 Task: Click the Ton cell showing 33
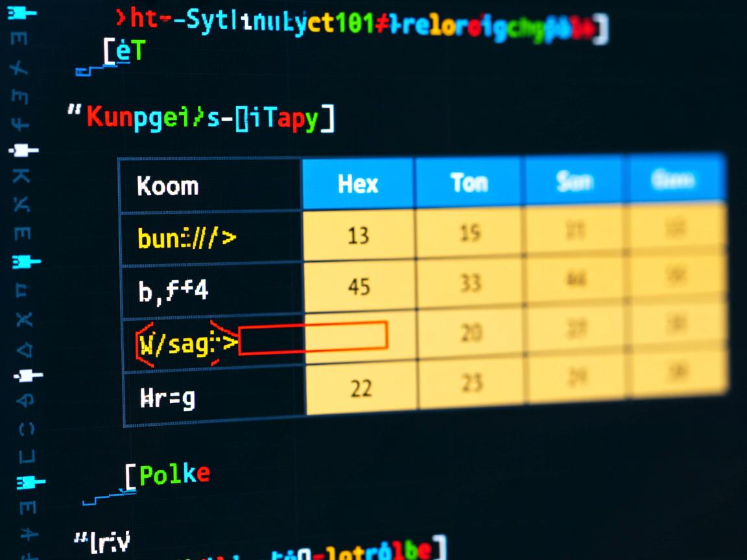[470, 283]
